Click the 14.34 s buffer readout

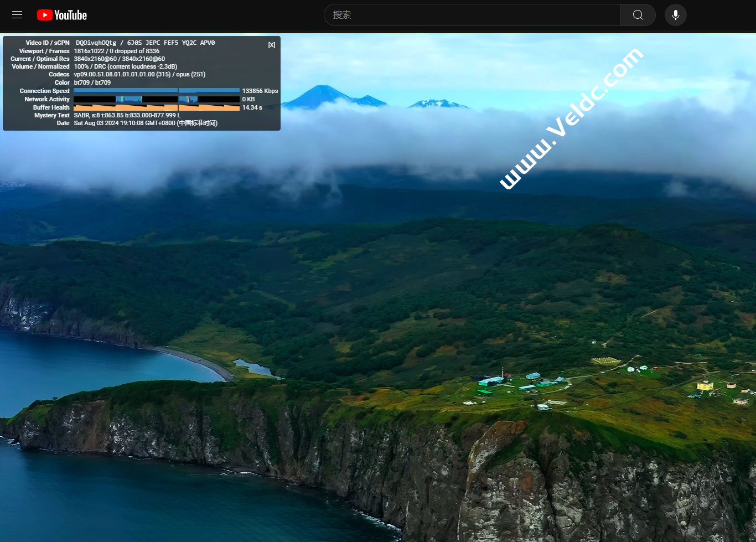click(252, 107)
